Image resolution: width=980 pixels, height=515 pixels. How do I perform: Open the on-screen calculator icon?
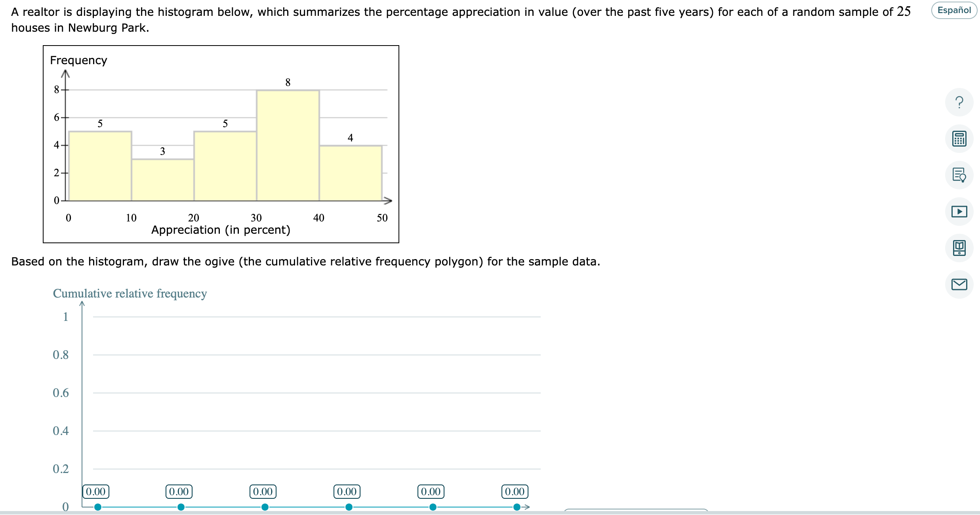959,139
